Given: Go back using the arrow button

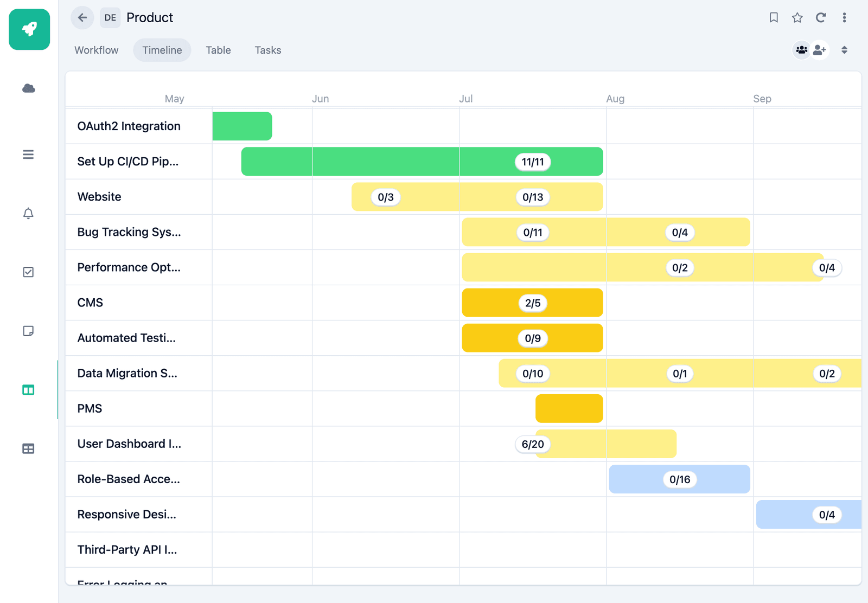Looking at the screenshot, I should pos(82,17).
